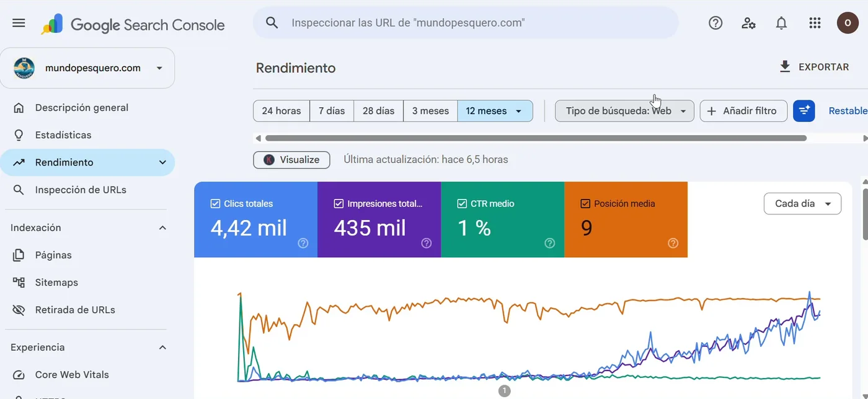Show help for CTR medio card
This screenshot has width=868, height=399.
tap(550, 243)
